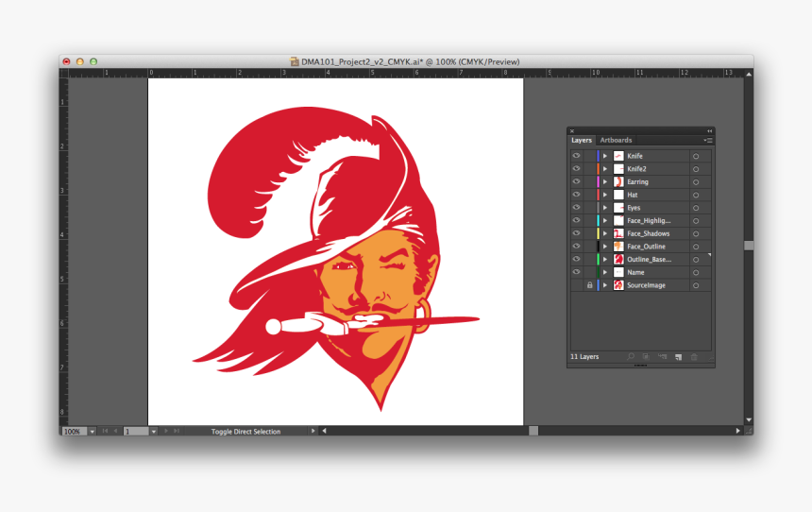
Task: Open the Layers panel flyout menu
Action: click(708, 140)
